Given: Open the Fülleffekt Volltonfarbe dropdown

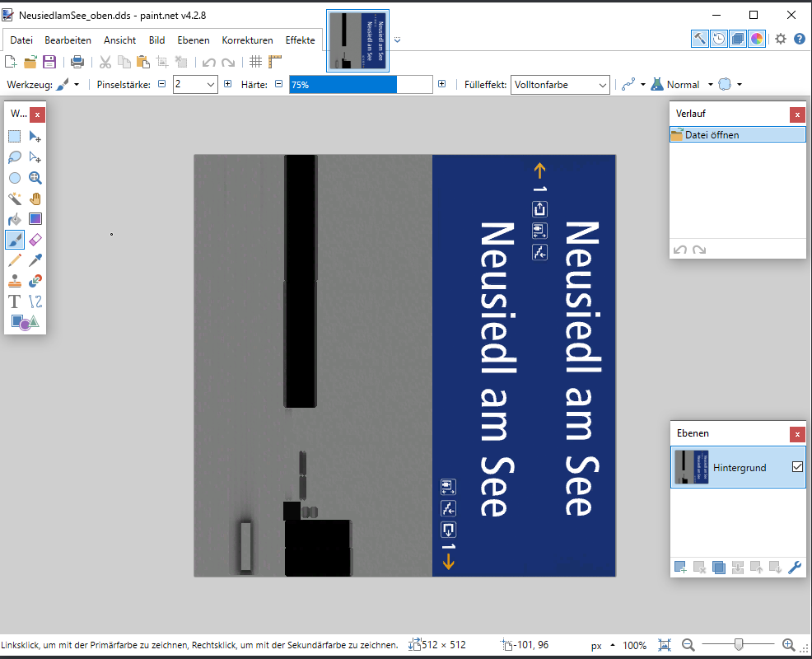Looking at the screenshot, I should click(602, 85).
